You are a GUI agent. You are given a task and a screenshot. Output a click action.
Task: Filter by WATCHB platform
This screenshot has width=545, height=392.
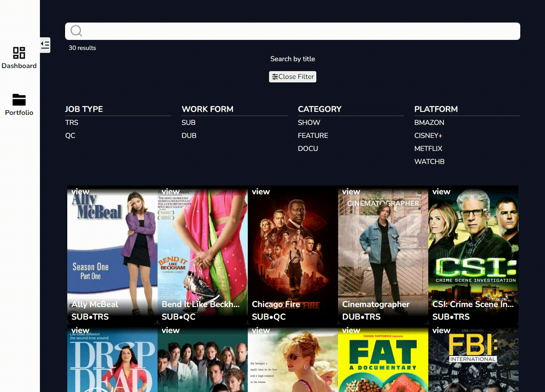[x=429, y=162]
